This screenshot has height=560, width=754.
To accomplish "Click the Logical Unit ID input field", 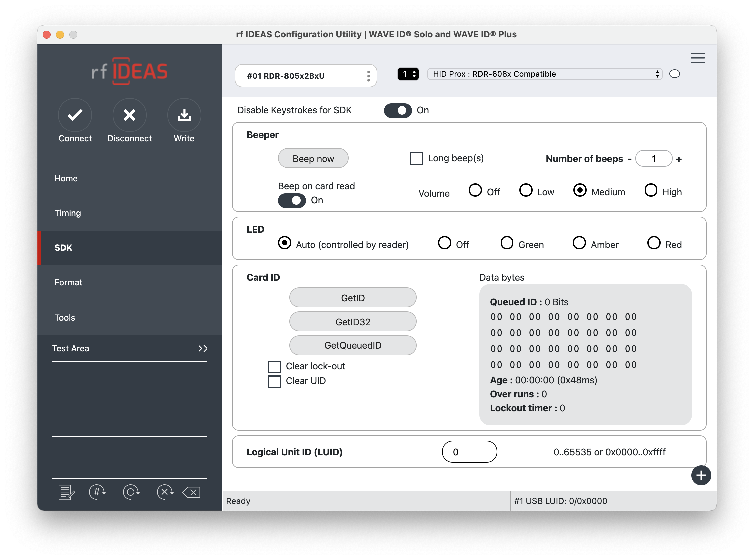I will 469,452.
